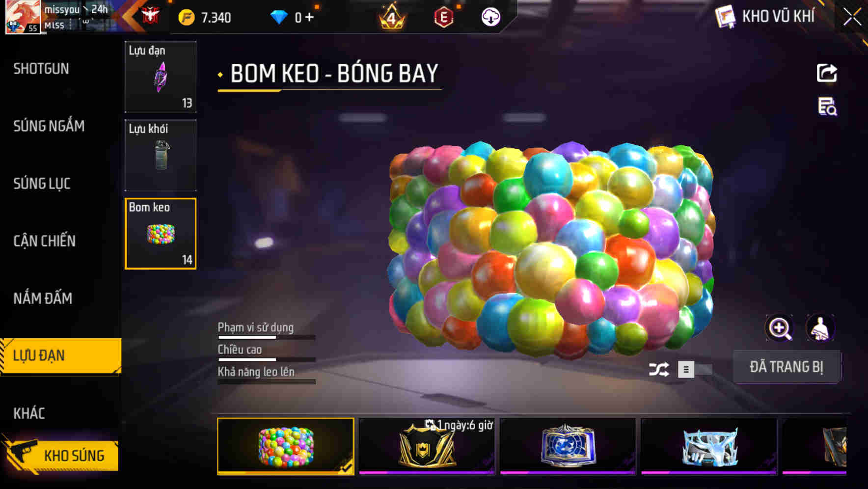Screen dimensions: 868x489
Task: Open the KHO VŨ KHÍ collection book
Action: click(765, 17)
